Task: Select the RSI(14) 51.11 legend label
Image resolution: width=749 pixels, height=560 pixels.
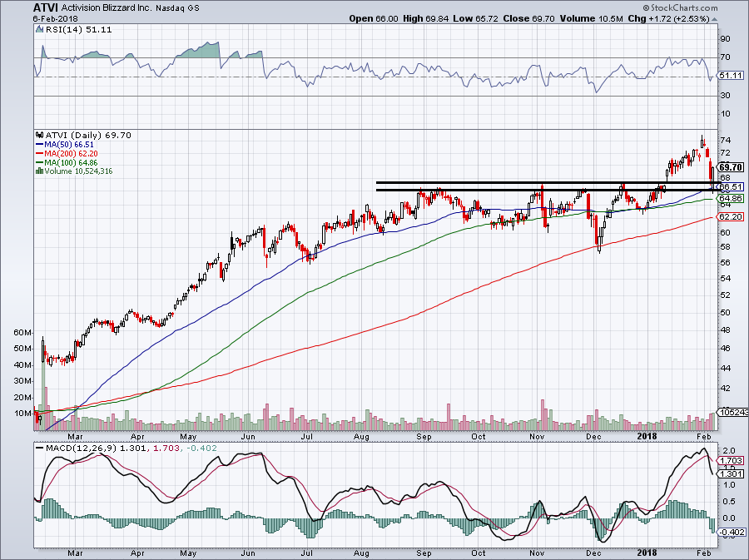Action: point(79,30)
